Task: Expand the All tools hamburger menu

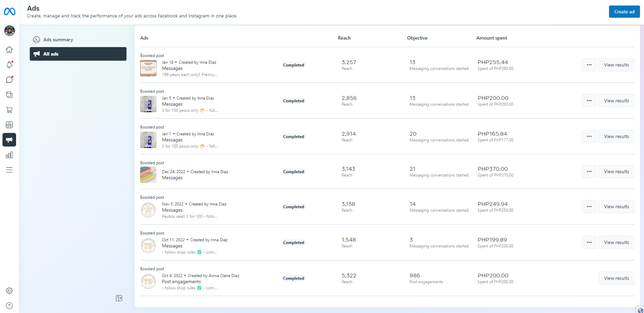Action: click(x=9, y=170)
